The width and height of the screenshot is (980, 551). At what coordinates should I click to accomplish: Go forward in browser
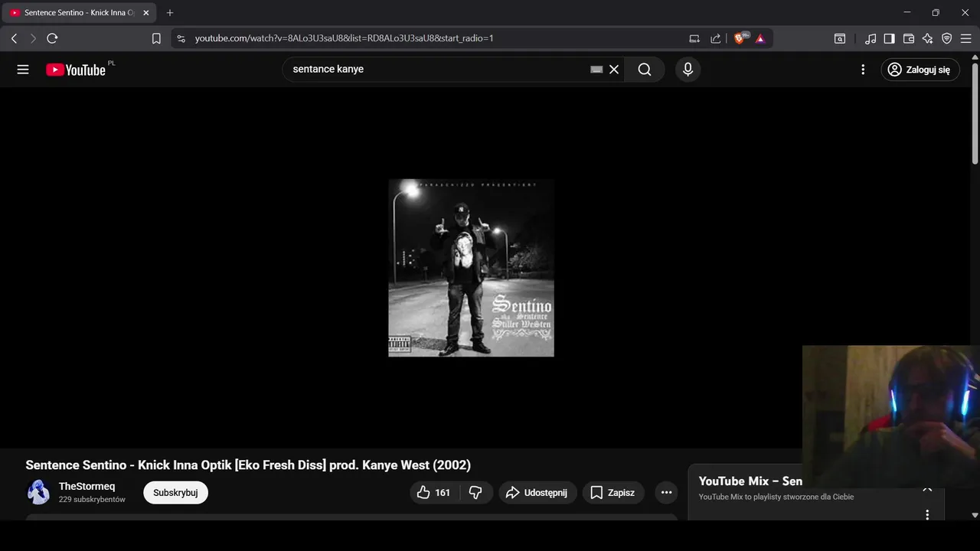[33, 38]
